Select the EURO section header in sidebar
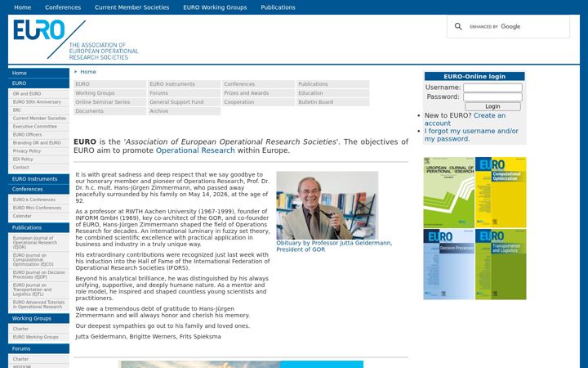 pyautogui.click(x=38, y=83)
